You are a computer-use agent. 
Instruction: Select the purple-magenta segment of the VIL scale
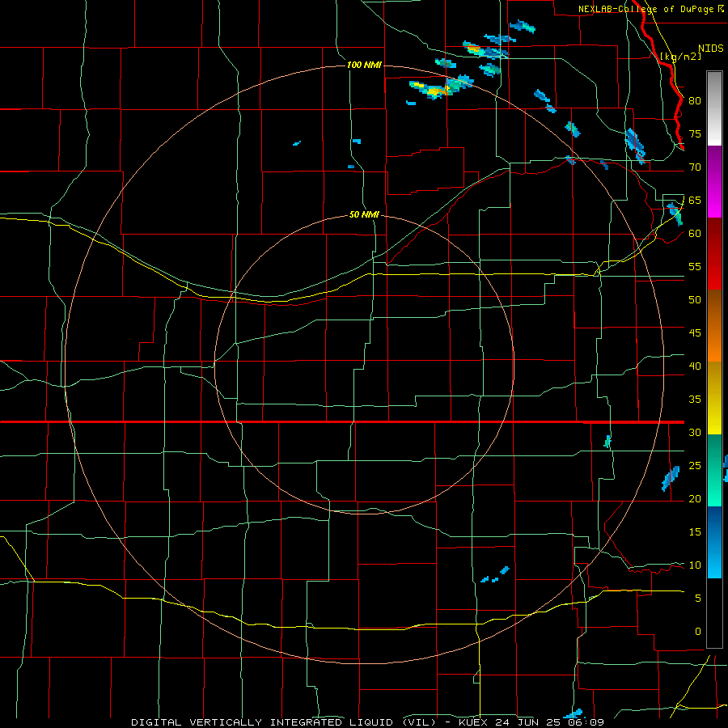click(714, 182)
